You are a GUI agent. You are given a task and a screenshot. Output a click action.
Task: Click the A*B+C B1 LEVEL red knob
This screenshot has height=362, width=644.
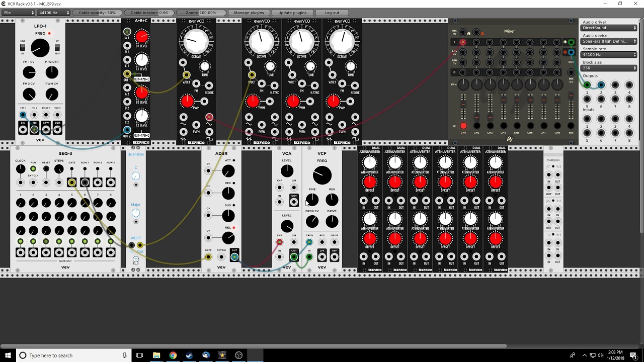[x=142, y=36]
